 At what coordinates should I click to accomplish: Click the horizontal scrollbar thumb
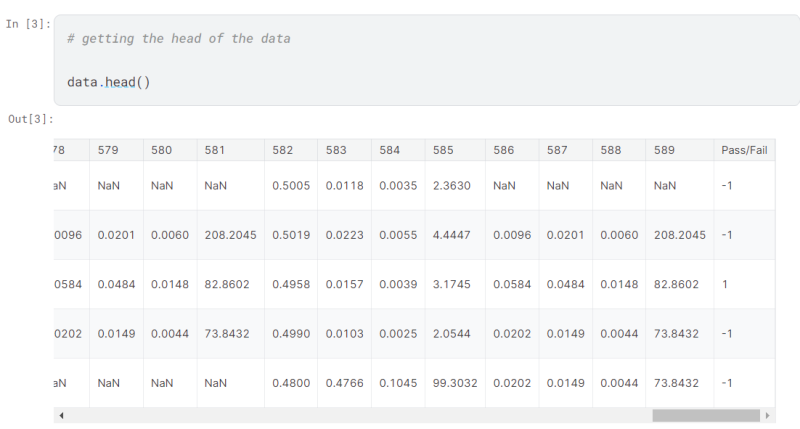pyautogui.click(x=705, y=415)
